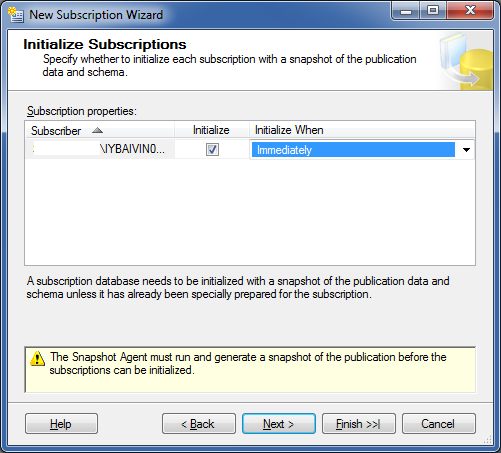Select the IYBAIVIN0 subscriber row
The image size is (501, 453).
(100, 149)
